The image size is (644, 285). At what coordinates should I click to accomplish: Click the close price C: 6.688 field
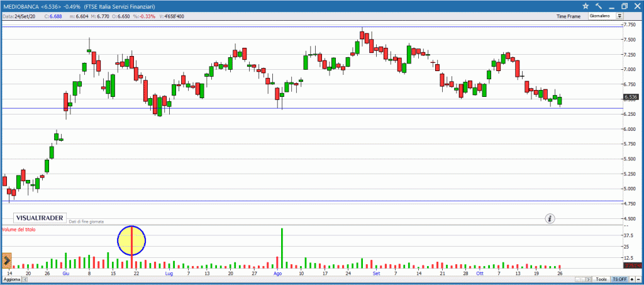[x=53, y=16]
